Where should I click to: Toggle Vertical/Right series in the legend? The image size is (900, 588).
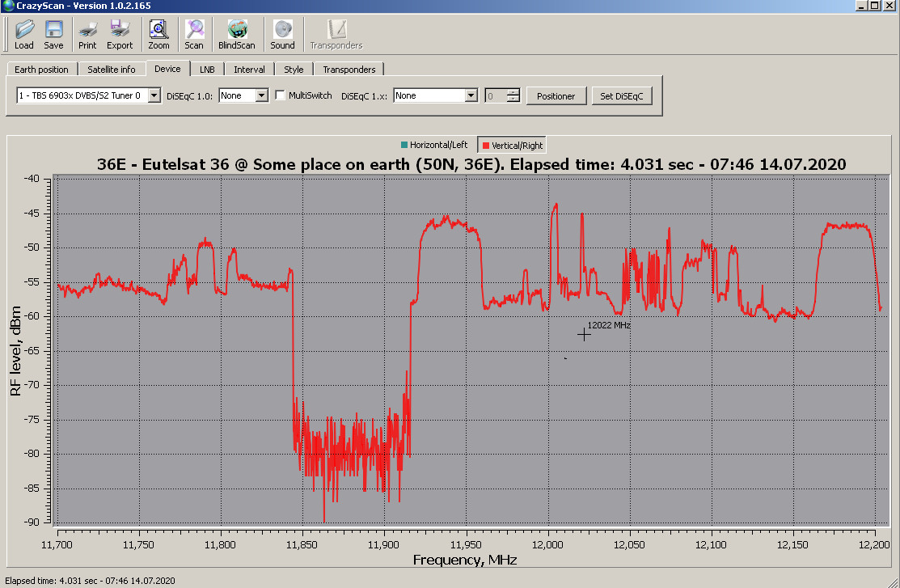tap(512, 146)
